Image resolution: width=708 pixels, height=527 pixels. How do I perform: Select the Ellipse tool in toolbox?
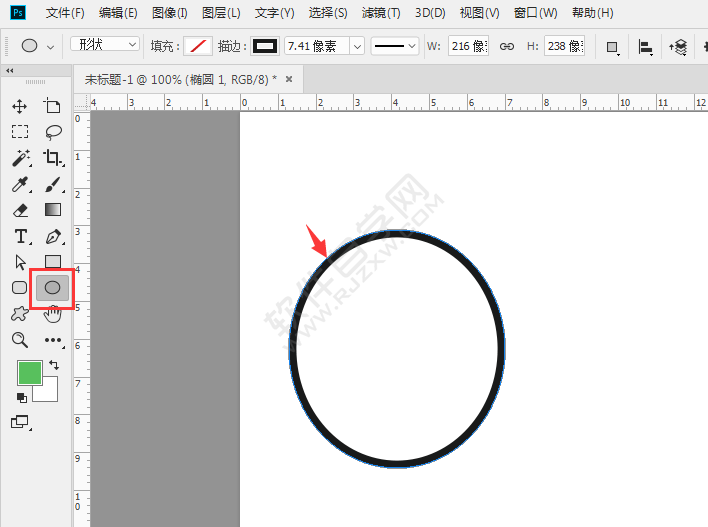[x=52, y=288]
